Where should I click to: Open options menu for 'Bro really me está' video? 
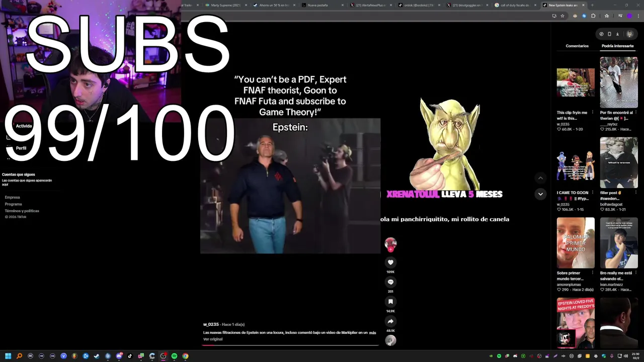[635, 273]
